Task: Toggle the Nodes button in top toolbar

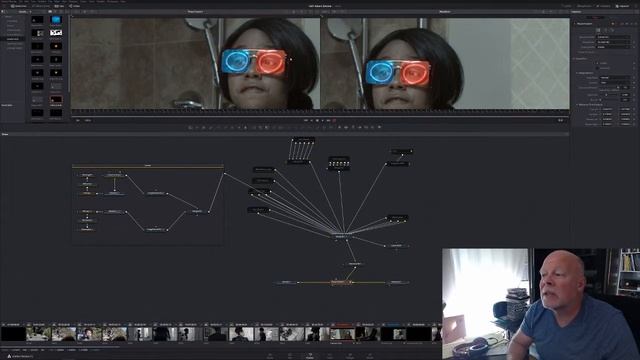Action: coord(75,6)
